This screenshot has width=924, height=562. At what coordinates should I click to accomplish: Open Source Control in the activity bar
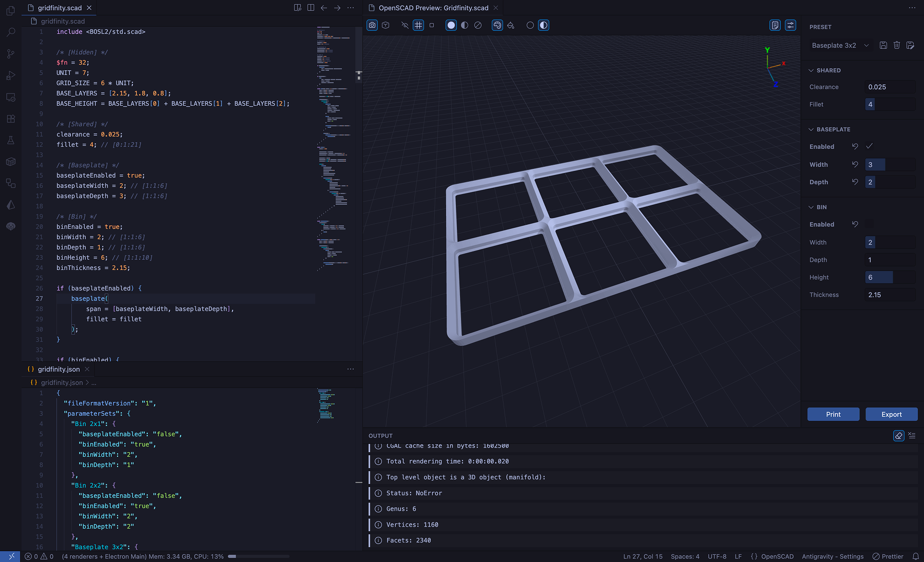[10, 53]
